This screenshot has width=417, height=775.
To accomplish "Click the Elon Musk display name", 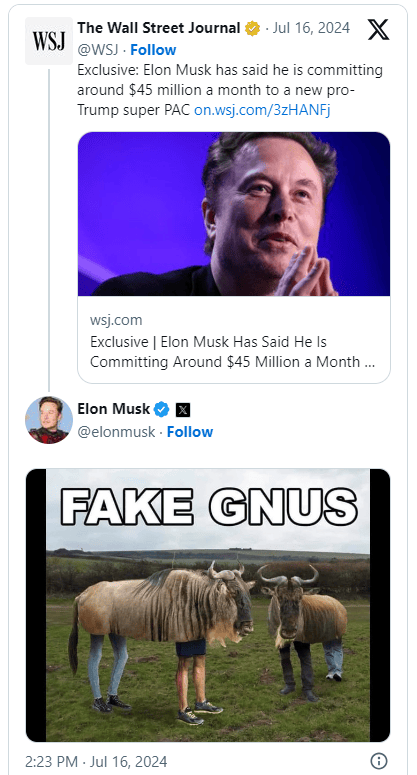I will [x=114, y=409].
